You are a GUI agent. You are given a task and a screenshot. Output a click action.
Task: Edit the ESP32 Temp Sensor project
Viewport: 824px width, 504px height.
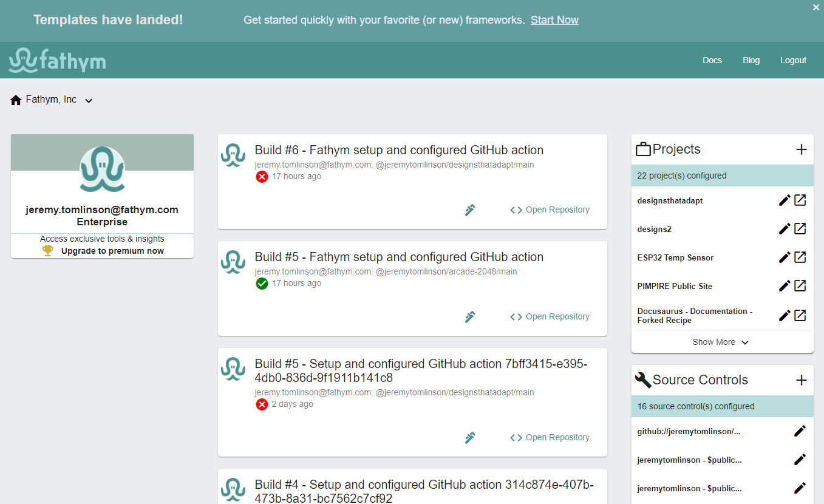point(785,257)
